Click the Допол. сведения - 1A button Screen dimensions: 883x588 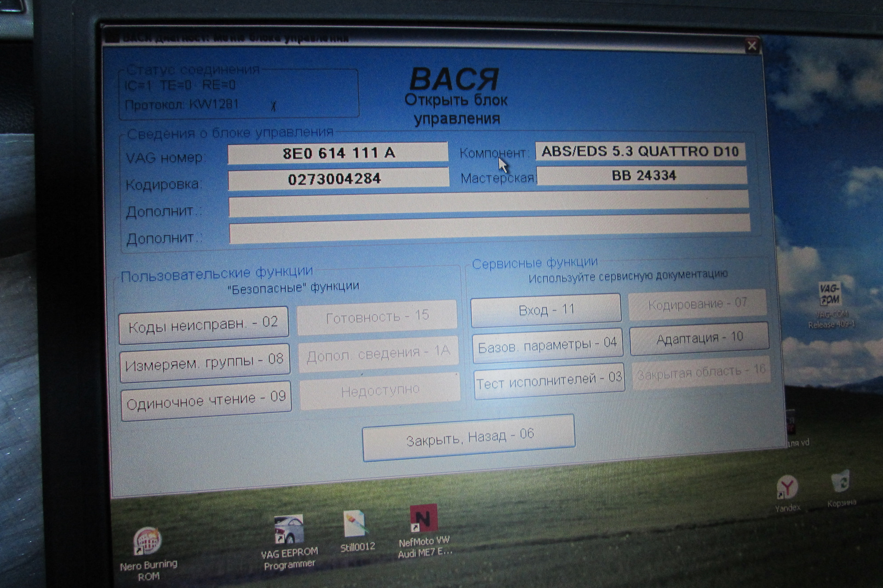coord(378,354)
